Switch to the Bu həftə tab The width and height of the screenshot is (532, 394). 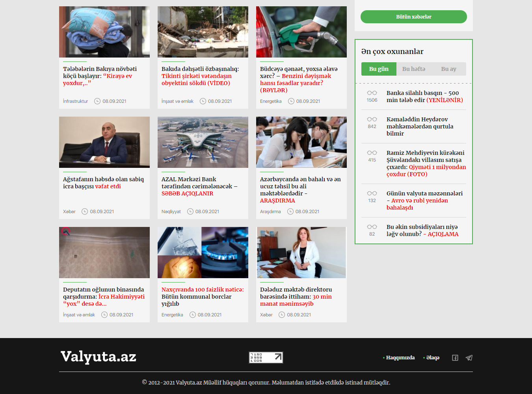click(413, 69)
